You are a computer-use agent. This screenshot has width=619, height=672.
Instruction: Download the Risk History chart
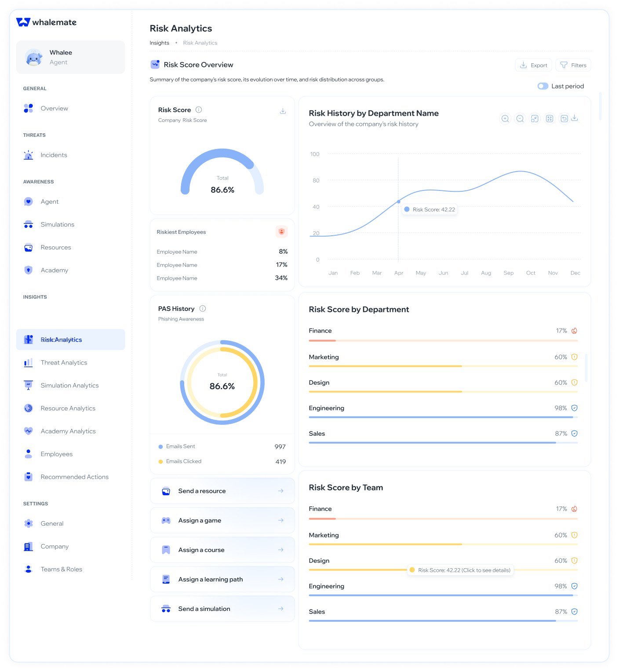coord(575,118)
